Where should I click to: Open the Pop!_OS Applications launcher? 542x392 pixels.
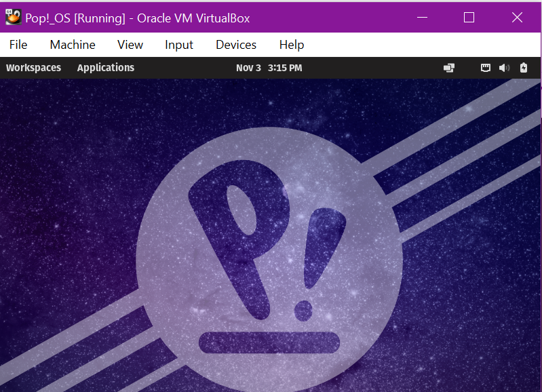(x=105, y=68)
